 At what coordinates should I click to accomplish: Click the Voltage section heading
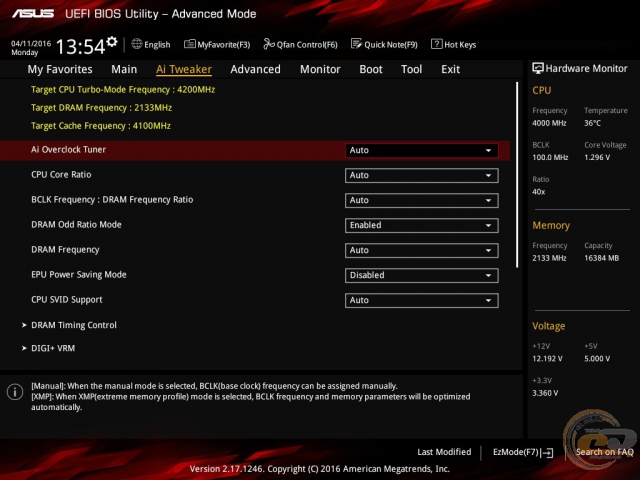tap(549, 326)
